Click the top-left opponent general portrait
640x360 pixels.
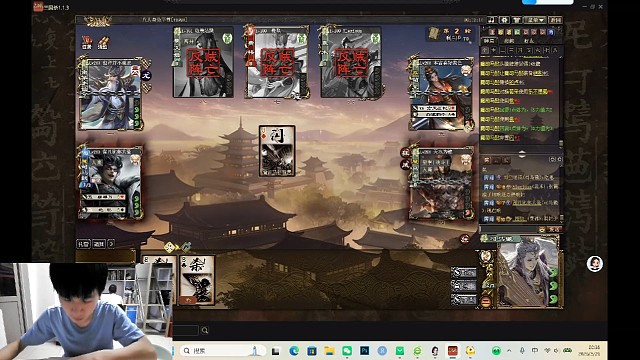coord(110,94)
